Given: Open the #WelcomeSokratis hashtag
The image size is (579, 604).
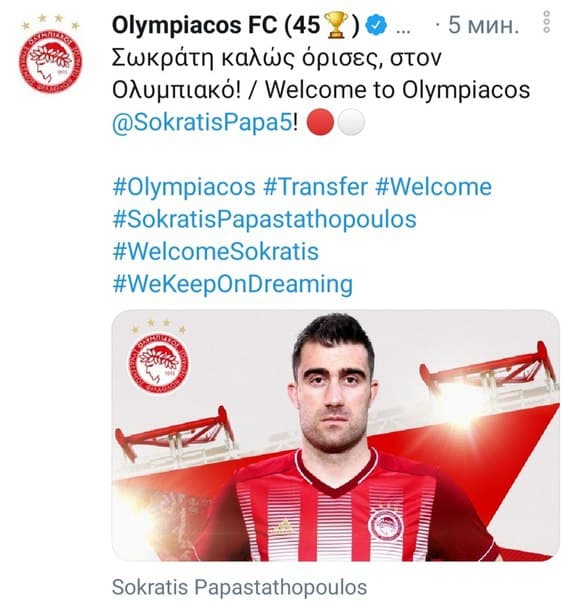Looking at the screenshot, I should [x=216, y=252].
